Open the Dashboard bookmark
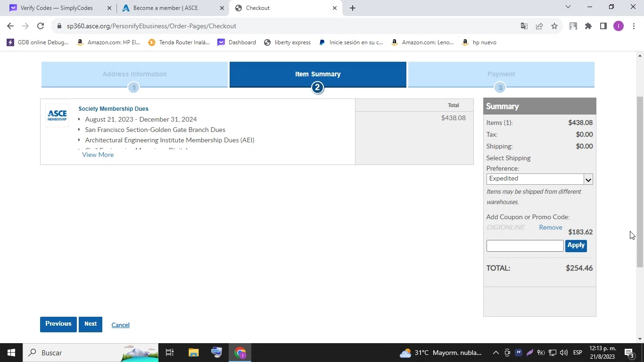Screen dimensions: 644x362 click(237, 42)
